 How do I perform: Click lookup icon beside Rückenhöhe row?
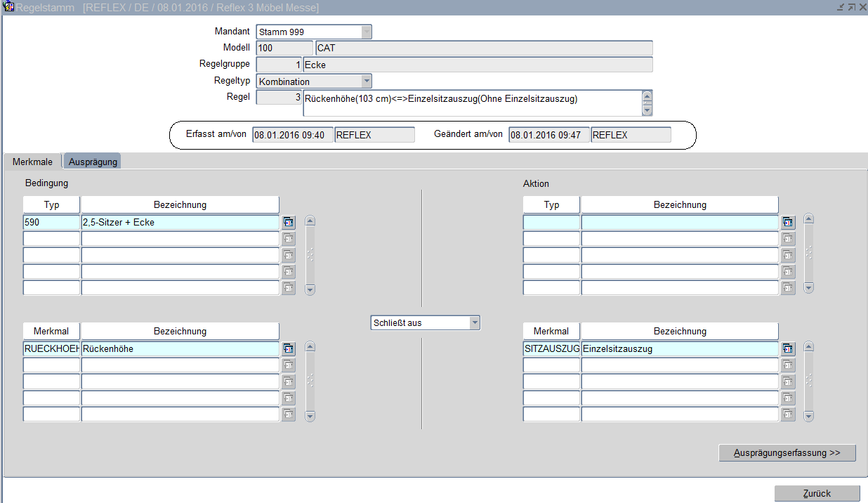coord(289,348)
